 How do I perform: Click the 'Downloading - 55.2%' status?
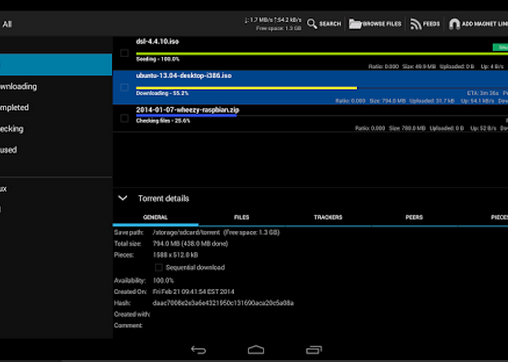162,93
